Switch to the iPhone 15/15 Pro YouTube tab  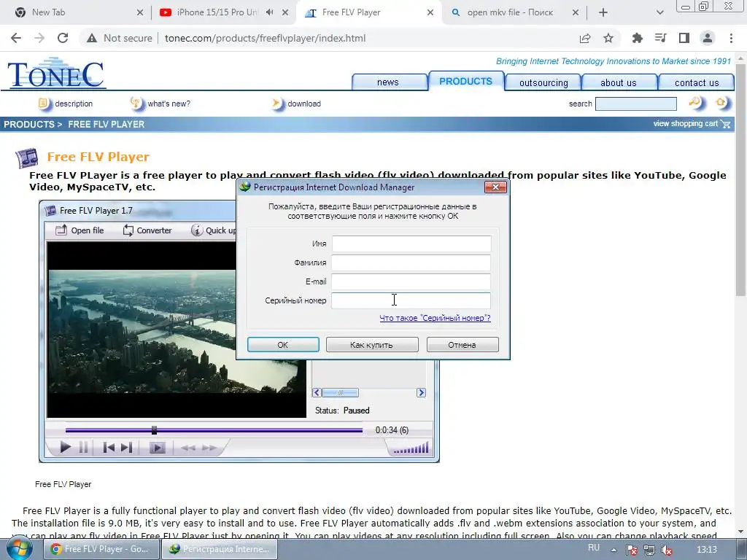coord(225,12)
